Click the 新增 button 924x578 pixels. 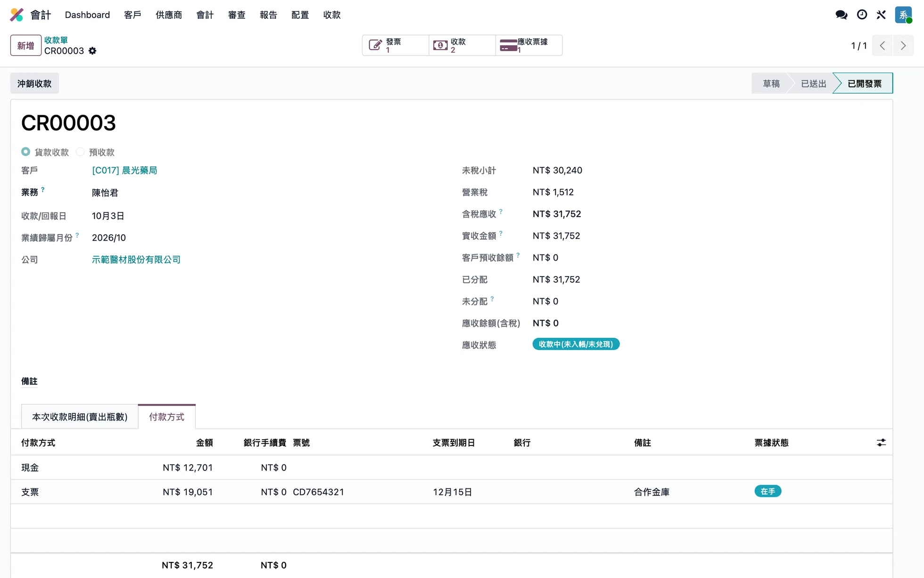[x=26, y=45]
